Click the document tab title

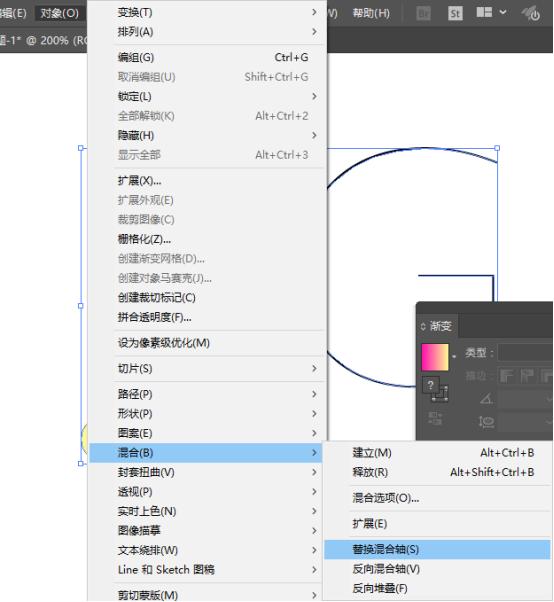[43, 40]
